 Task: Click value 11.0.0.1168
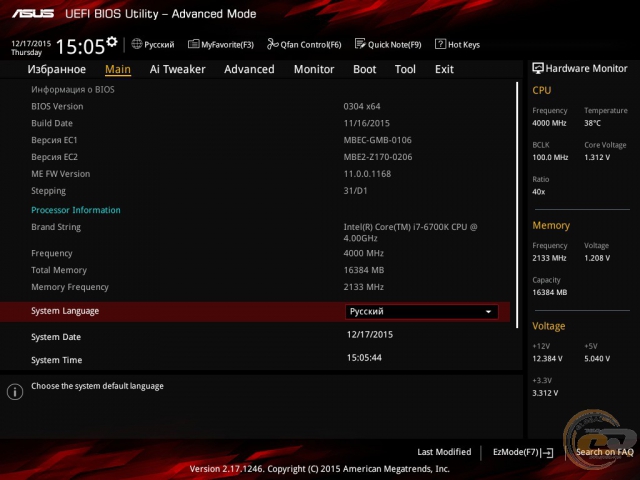click(367, 174)
